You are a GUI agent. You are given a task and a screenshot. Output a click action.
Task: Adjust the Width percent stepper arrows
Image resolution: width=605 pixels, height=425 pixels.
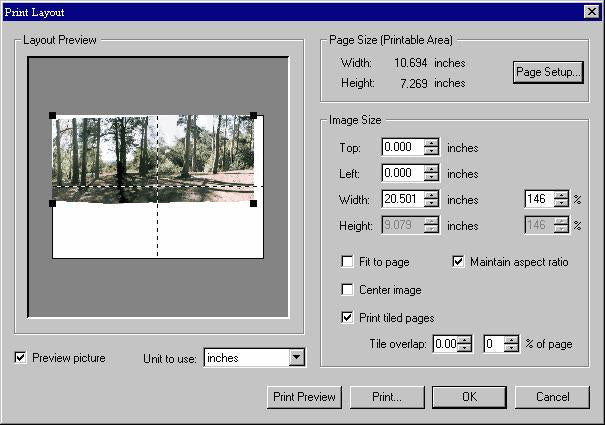tap(561, 199)
